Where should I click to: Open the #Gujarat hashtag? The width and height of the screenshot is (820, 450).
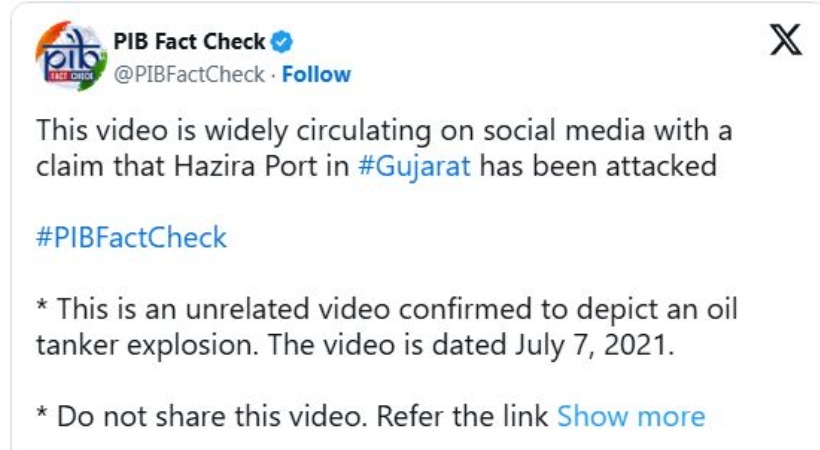coord(415,166)
